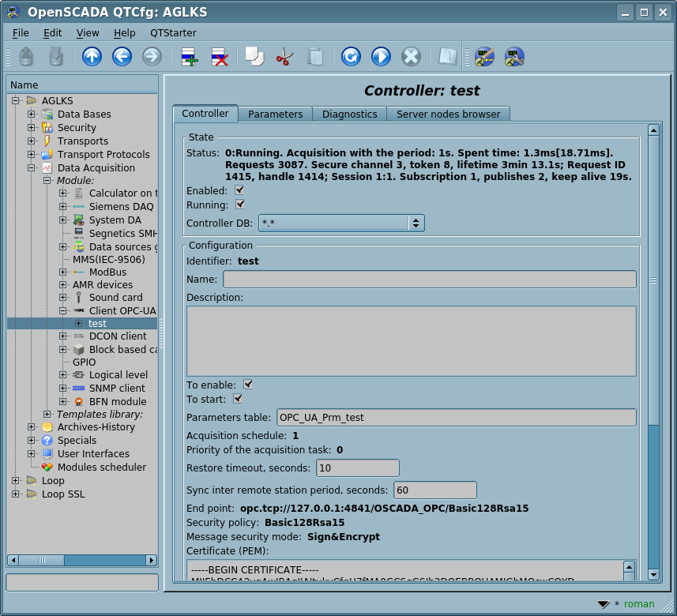Click the Copy item toolbar icon
The height and width of the screenshot is (616, 677).
click(x=254, y=57)
